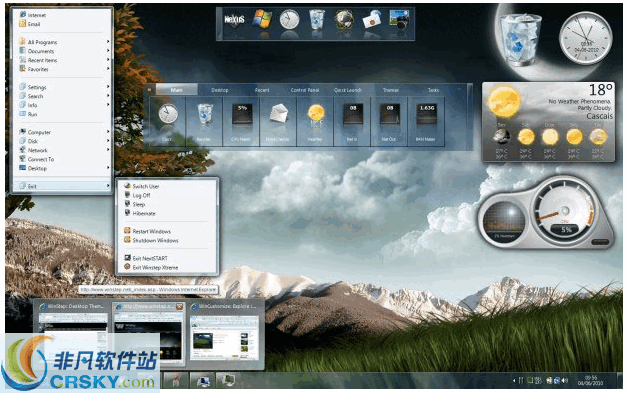This screenshot has height=393, width=626.
Task: Click the Cascais location in weather widget
Action: 599,116
